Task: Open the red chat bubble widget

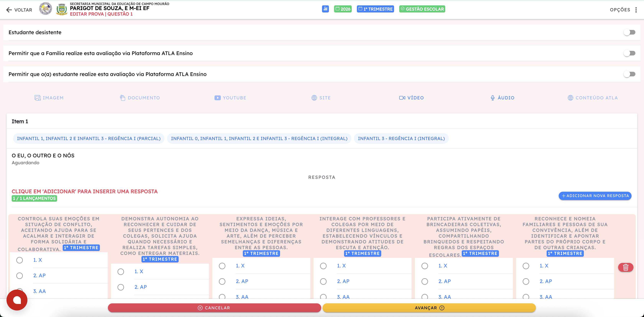Action: (x=17, y=300)
